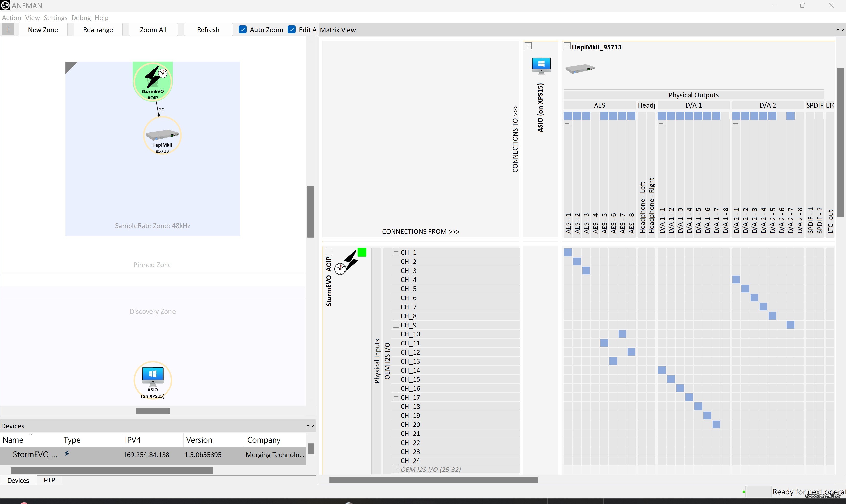Image resolution: width=846 pixels, height=504 pixels.
Task: Open the Settings menu
Action: point(55,18)
